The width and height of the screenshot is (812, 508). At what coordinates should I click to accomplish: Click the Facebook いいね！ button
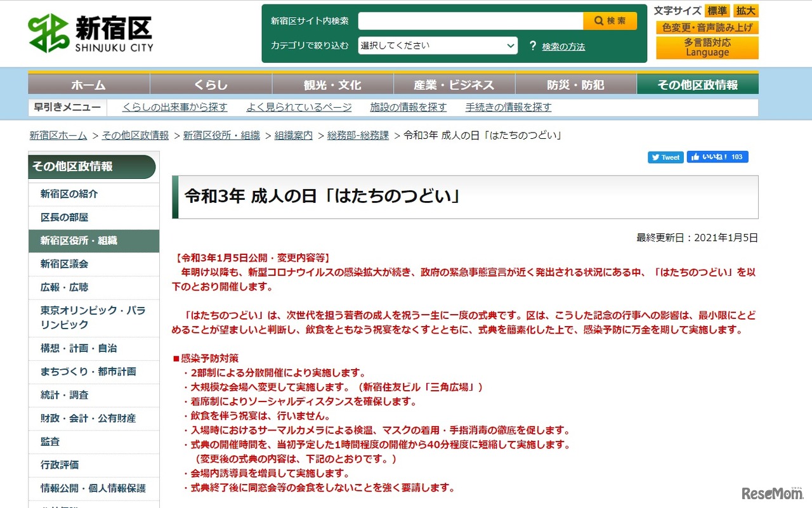pos(717,157)
